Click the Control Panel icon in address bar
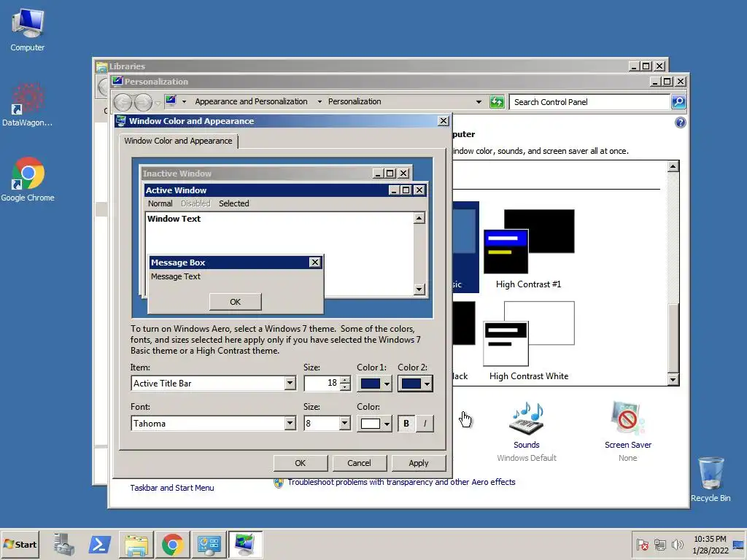The width and height of the screenshot is (747, 560). (x=171, y=101)
